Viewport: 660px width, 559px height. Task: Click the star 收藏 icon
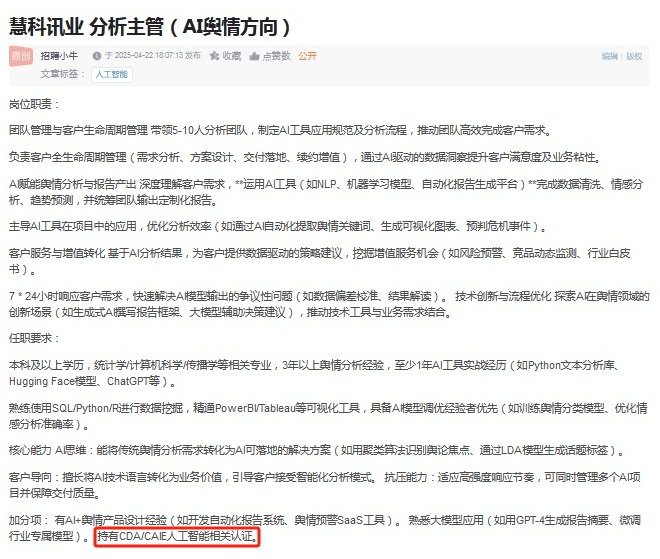click(x=214, y=56)
